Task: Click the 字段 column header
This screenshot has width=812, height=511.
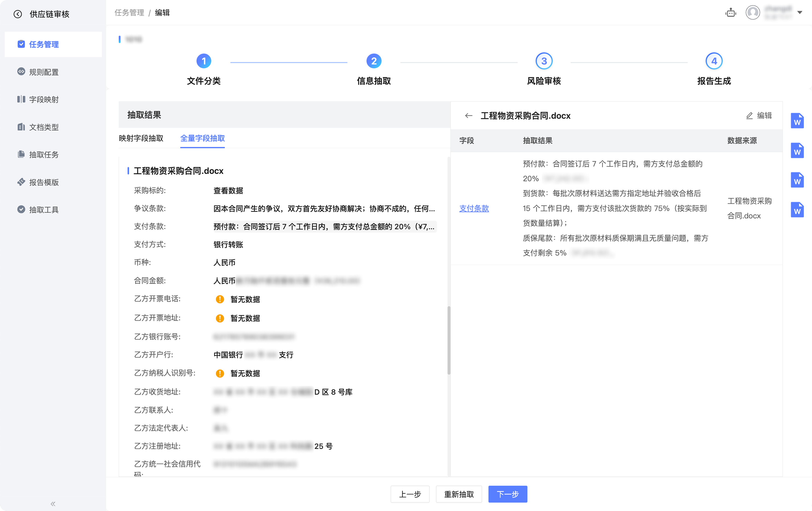Action: 466,141
